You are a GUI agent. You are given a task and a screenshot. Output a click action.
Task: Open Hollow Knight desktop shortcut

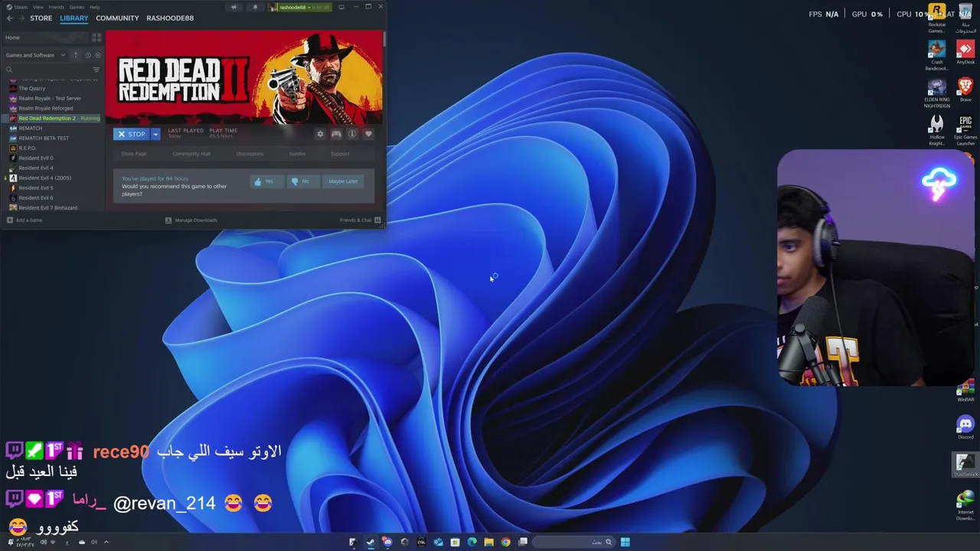coord(937,131)
